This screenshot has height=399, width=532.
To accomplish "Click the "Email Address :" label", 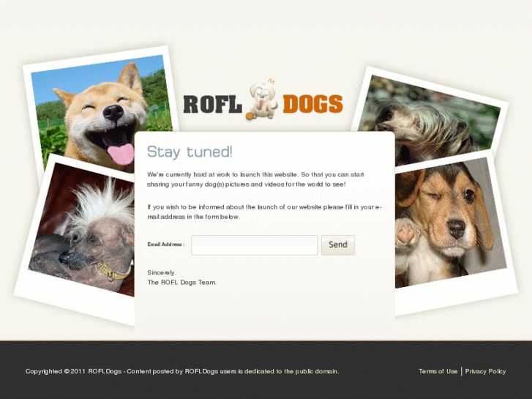I will pyautogui.click(x=166, y=244).
